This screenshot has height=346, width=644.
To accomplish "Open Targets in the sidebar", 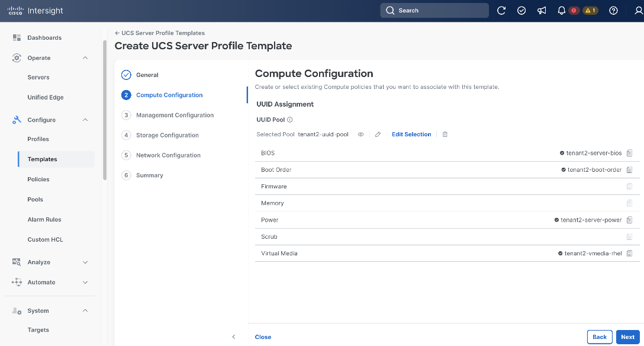I will pos(38,330).
